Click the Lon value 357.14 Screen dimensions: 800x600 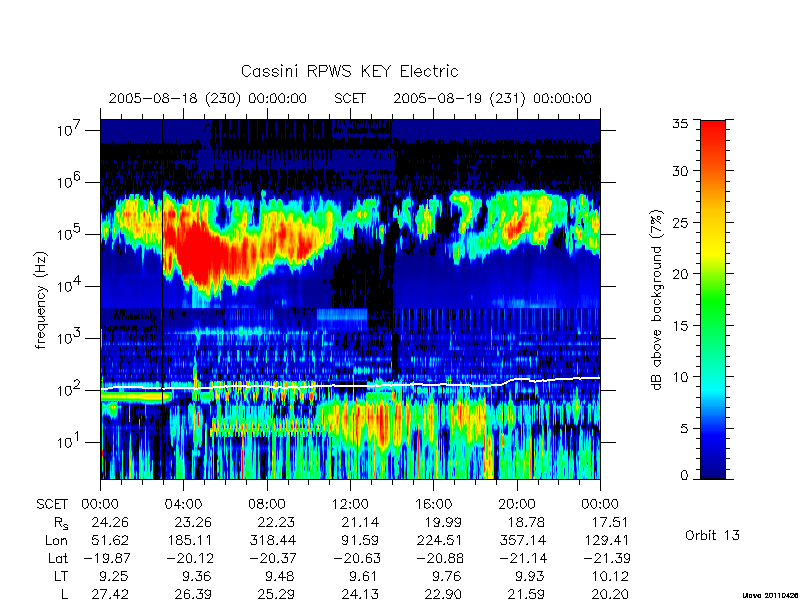tap(523, 540)
